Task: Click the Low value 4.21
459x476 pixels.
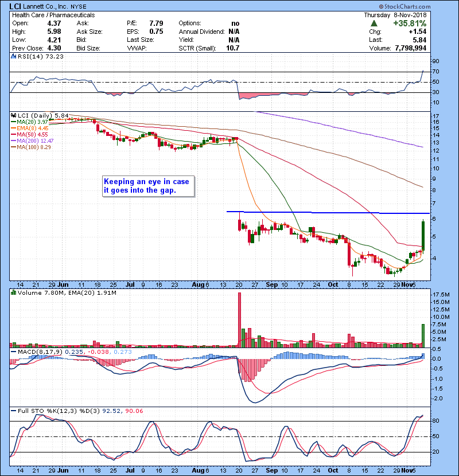Action: click(x=54, y=40)
